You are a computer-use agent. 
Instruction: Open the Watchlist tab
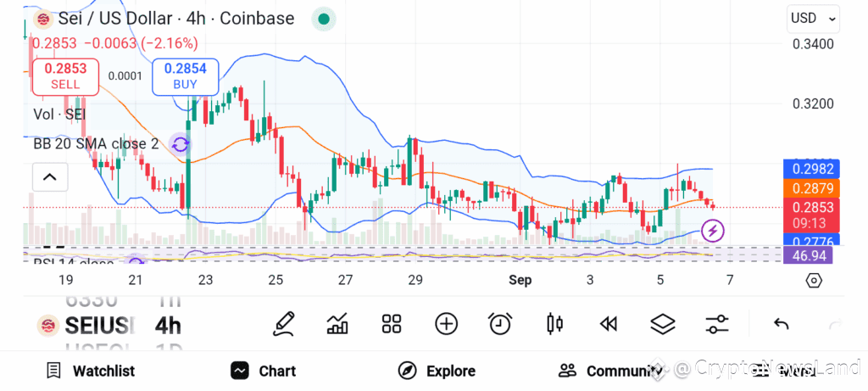pos(90,371)
